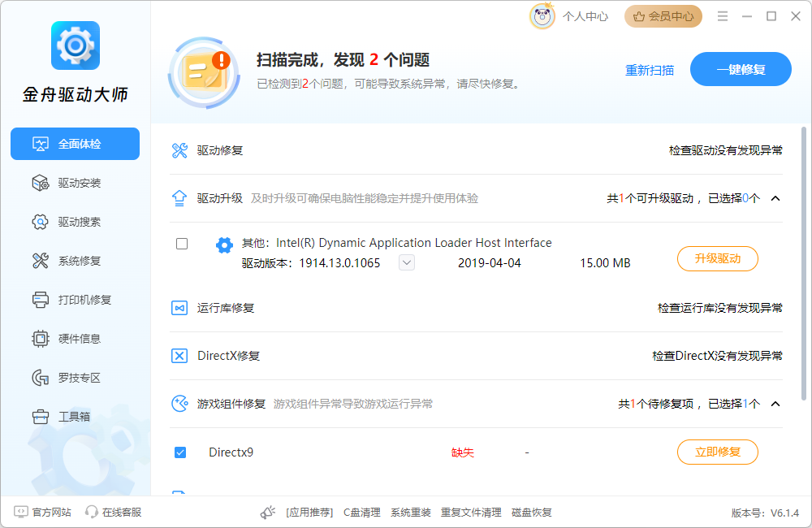This screenshot has width=812, height=528.
Task: Open the hamburger menu near window controls
Action: tap(722, 15)
